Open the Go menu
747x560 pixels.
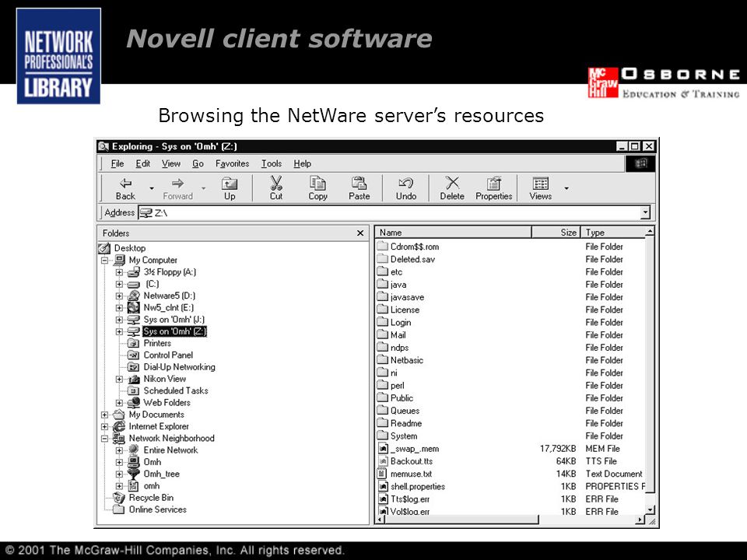(x=198, y=163)
